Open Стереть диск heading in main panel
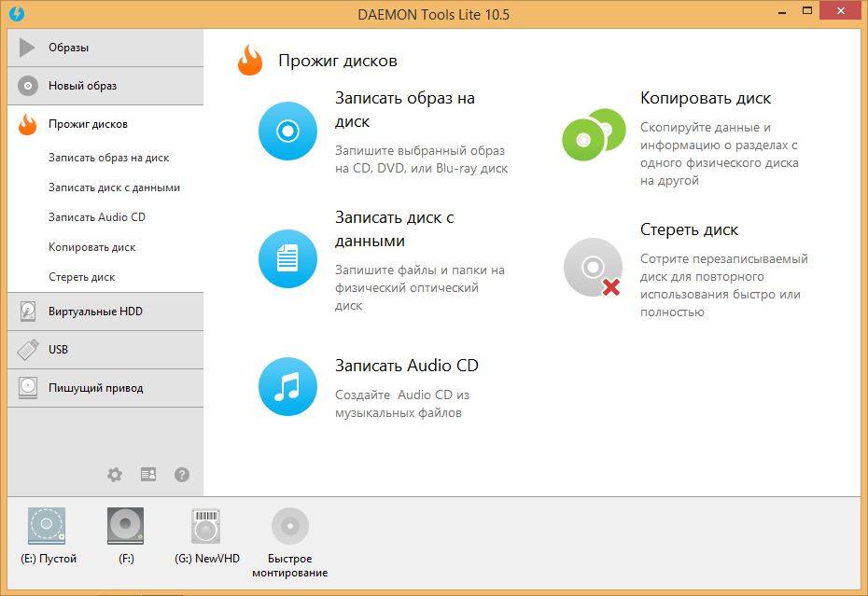The width and height of the screenshot is (868, 596). (689, 229)
